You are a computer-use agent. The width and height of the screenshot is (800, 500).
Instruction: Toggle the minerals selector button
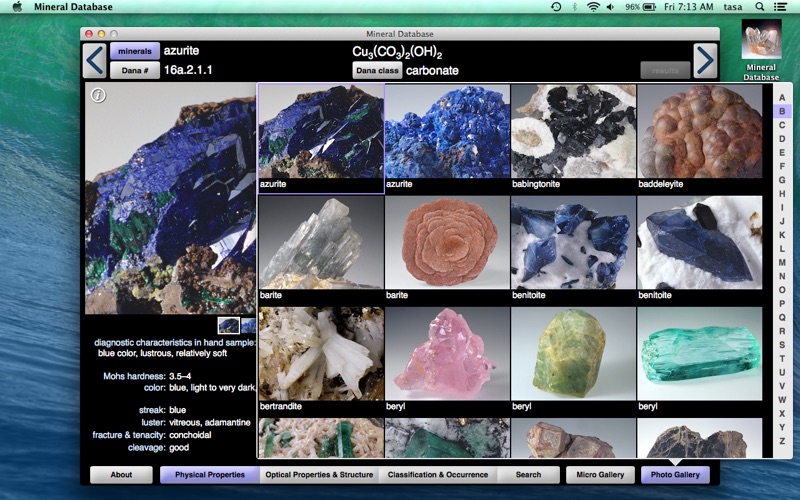click(135, 51)
